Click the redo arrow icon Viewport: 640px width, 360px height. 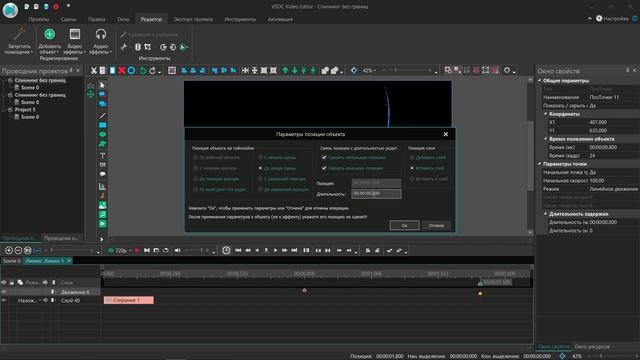[x=152, y=71]
